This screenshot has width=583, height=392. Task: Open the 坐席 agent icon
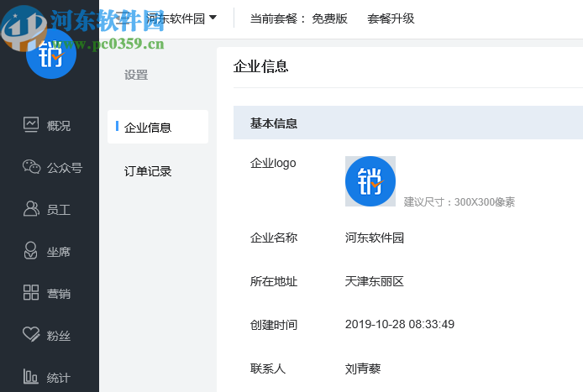tap(30, 251)
